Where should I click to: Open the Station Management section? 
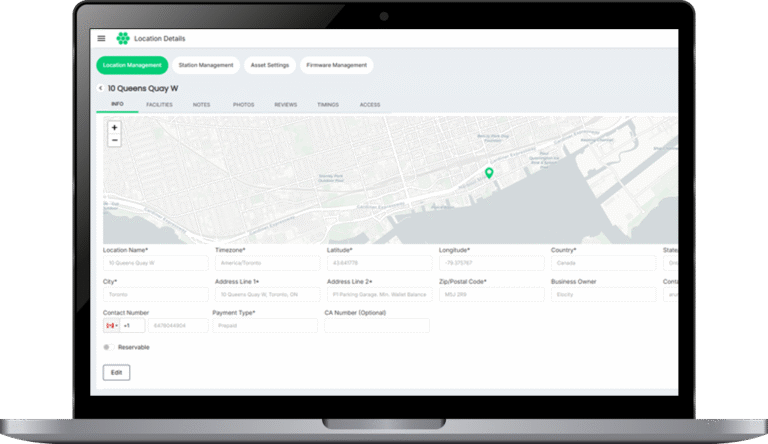click(206, 65)
